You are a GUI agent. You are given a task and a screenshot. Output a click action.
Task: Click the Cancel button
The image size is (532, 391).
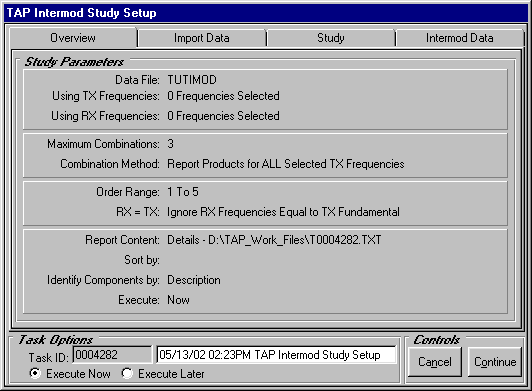[x=435, y=362]
